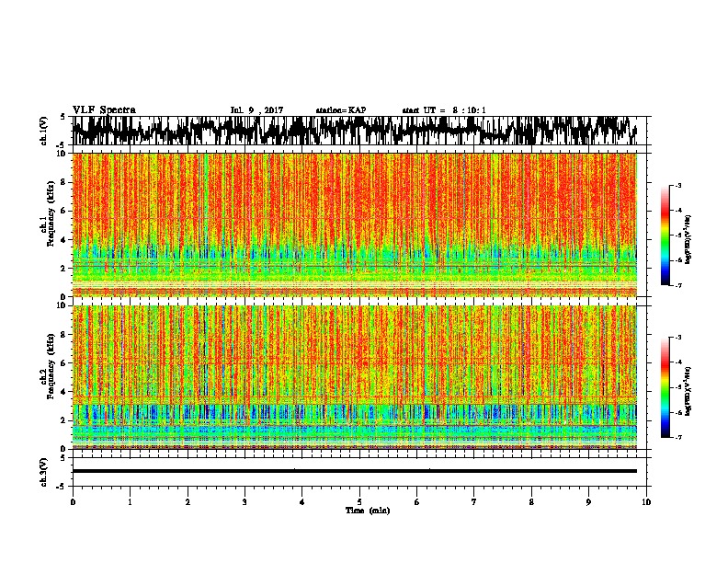The image size is (728, 563).
Task: Click the ch.3(V) flat trace panel
Action: click(358, 472)
